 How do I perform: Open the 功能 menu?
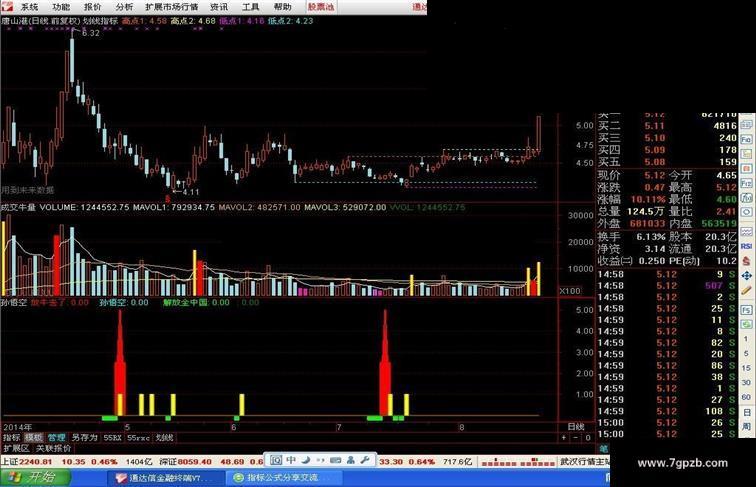pyautogui.click(x=61, y=7)
